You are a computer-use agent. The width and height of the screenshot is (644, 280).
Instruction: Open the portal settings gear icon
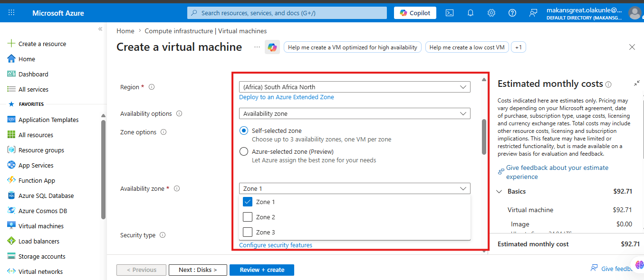coord(491,13)
